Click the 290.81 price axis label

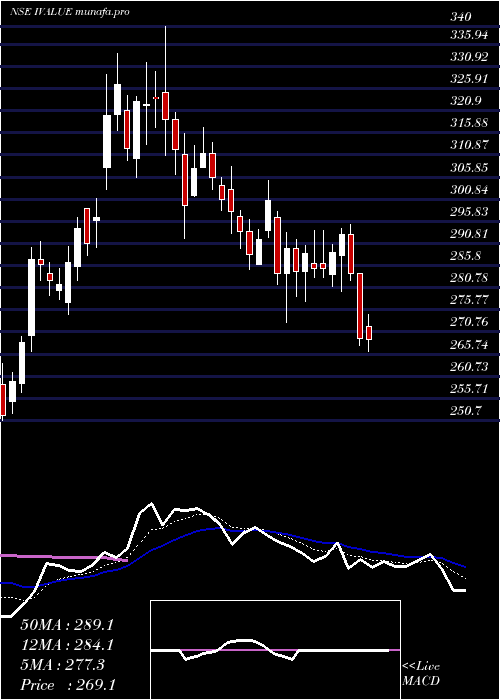(x=469, y=234)
